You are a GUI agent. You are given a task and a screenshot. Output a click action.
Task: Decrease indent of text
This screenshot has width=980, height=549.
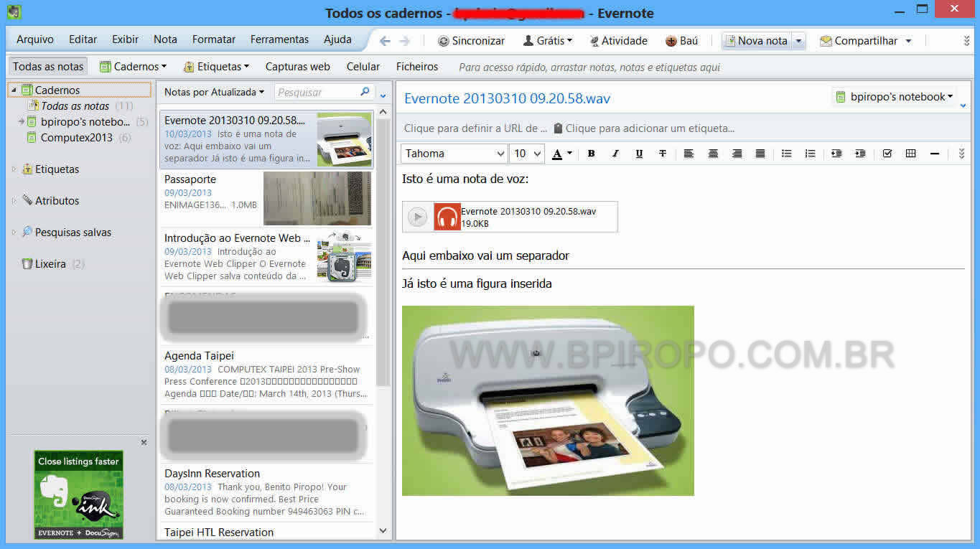click(x=836, y=154)
